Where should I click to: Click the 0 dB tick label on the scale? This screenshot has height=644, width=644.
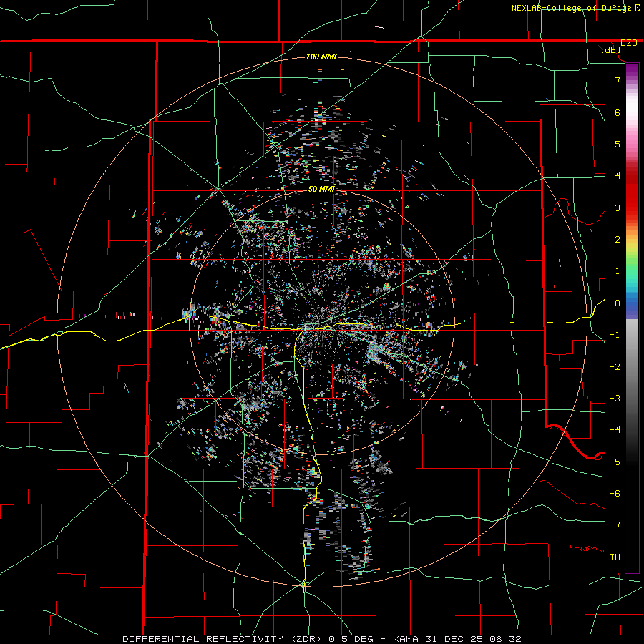pyautogui.click(x=618, y=303)
